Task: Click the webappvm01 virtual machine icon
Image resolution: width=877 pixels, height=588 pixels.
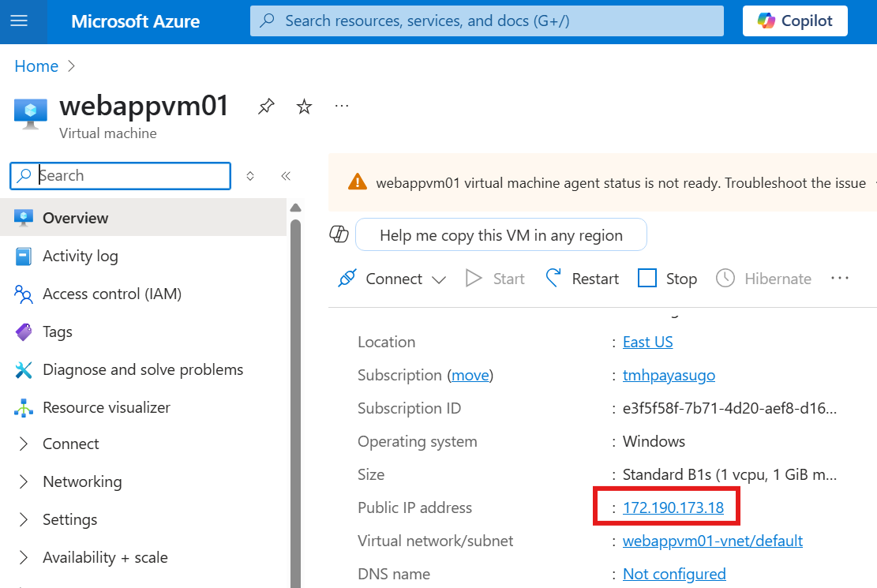Action: coord(30,114)
